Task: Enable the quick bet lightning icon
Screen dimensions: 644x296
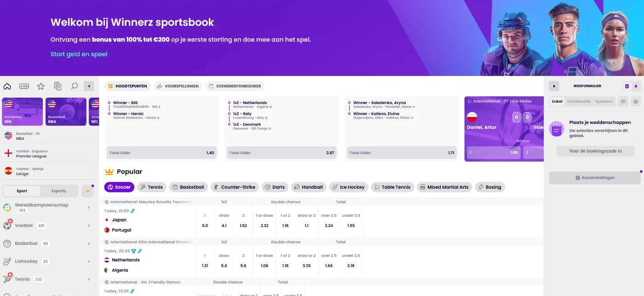Action: click(x=636, y=86)
